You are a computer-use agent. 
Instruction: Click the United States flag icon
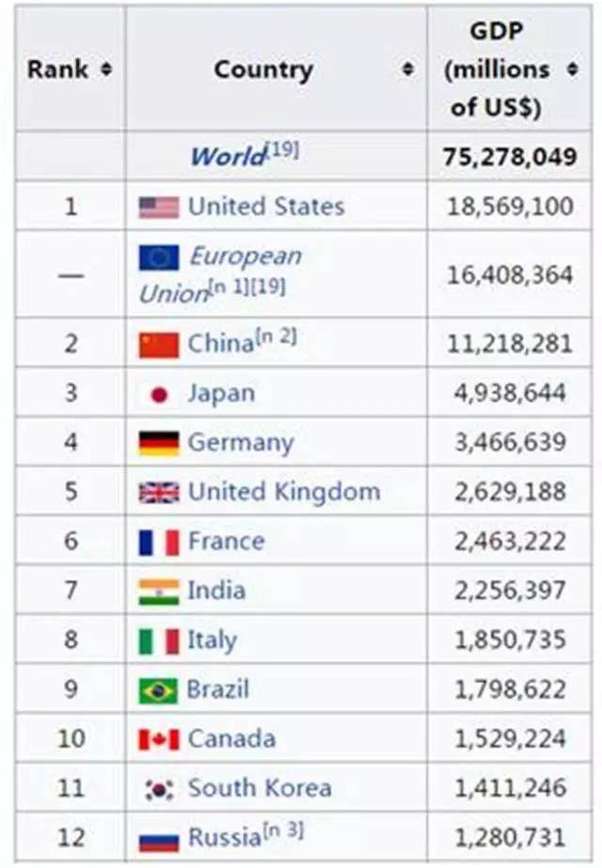click(159, 207)
